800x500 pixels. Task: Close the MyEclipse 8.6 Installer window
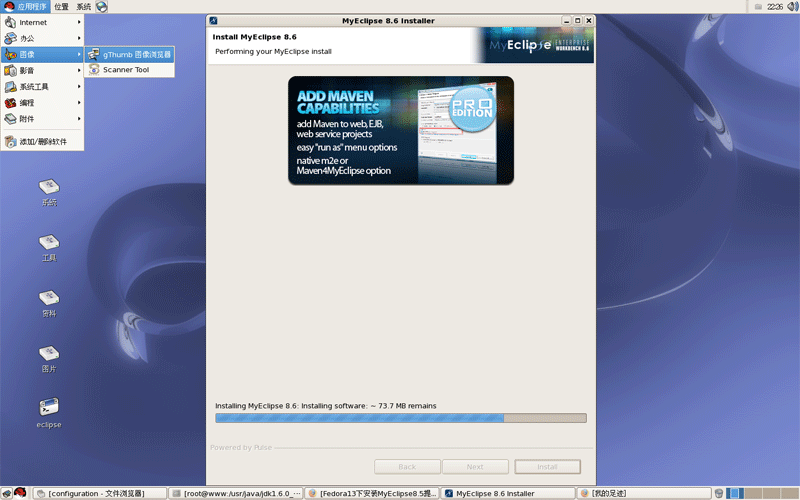tap(589, 21)
